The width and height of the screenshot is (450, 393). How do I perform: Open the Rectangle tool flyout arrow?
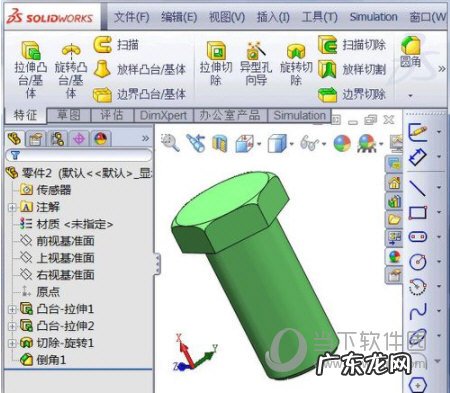coord(439,212)
